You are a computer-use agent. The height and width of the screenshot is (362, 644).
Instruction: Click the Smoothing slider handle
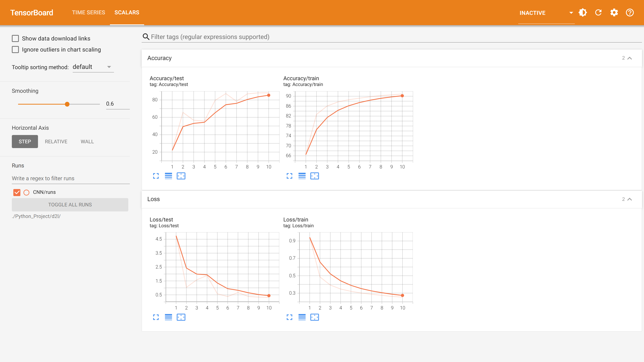67,104
